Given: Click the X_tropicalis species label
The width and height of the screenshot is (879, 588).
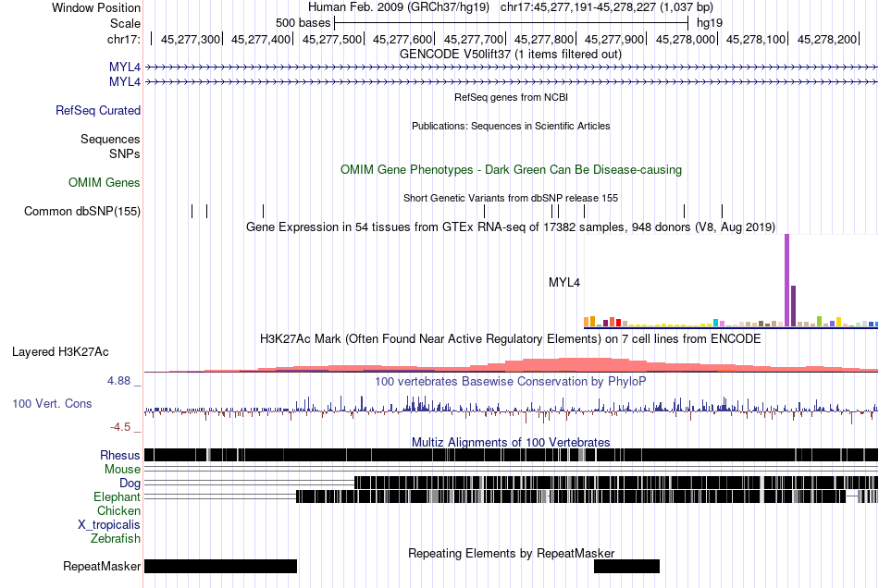Looking at the screenshot, I should (x=109, y=525).
